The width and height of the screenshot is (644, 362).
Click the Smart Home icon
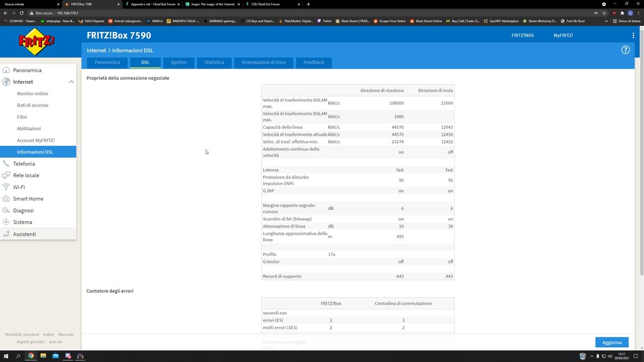(6, 199)
